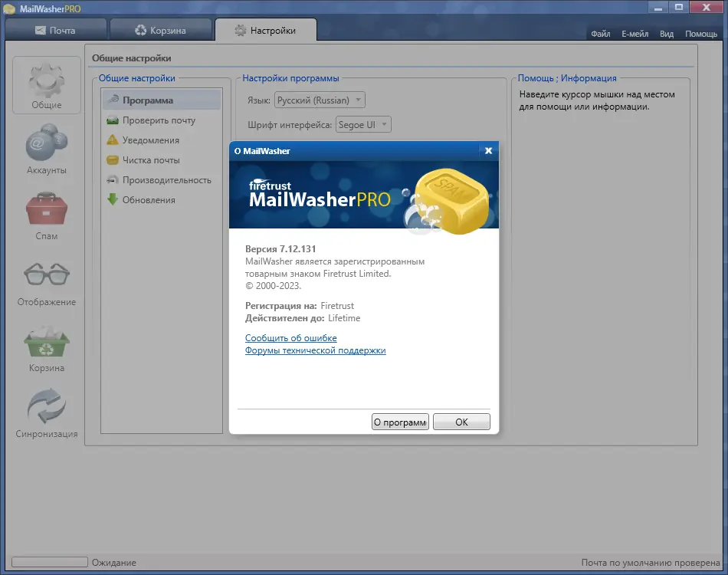
Task: Click the progress bar in status bar
Action: (x=50, y=562)
